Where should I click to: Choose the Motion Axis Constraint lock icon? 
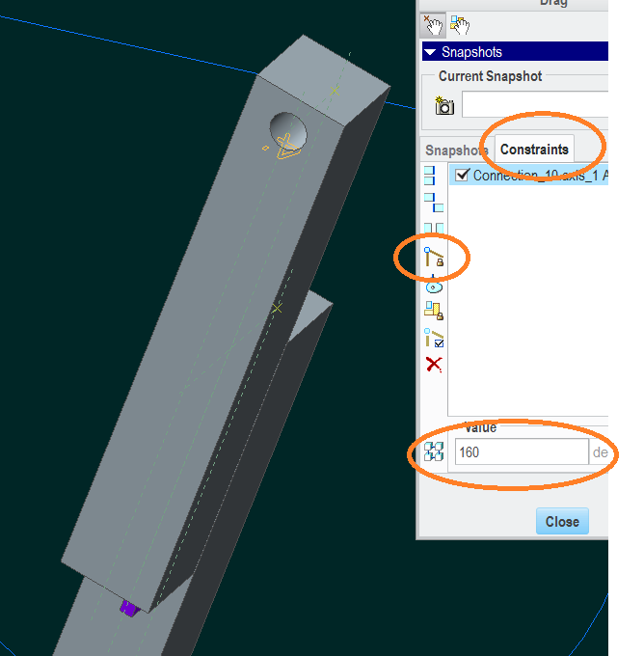[x=434, y=257]
